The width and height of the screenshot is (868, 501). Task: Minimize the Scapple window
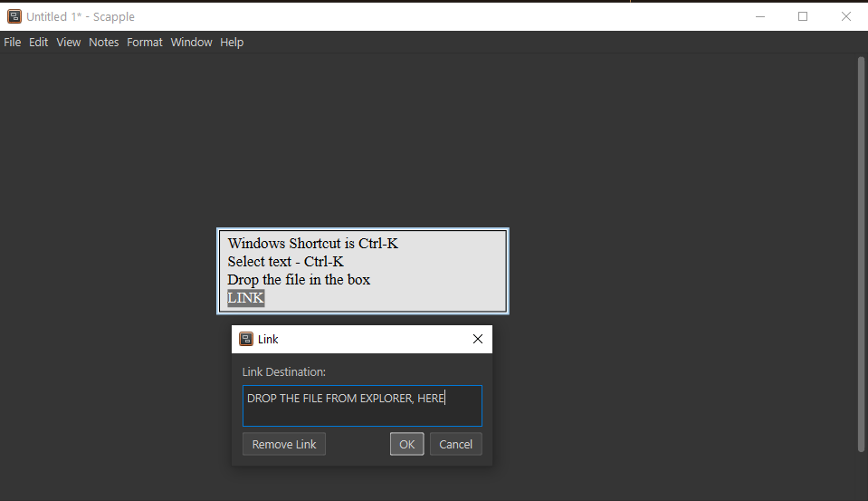pyautogui.click(x=759, y=16)
